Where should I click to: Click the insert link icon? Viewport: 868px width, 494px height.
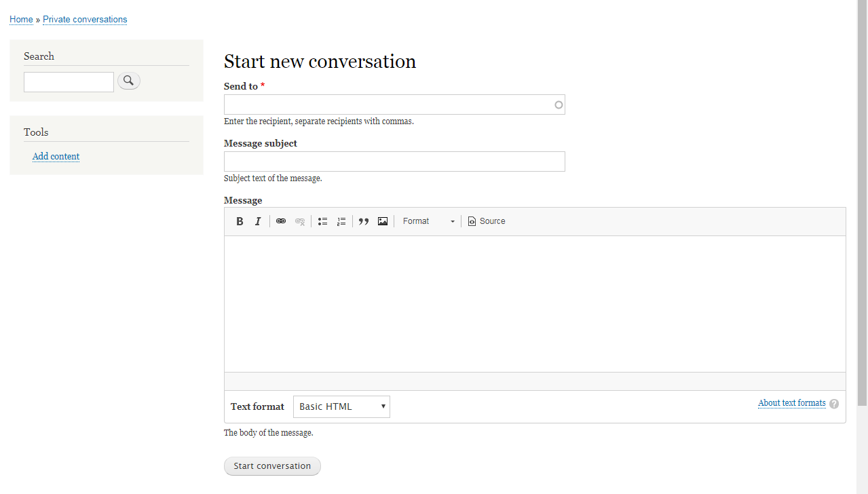281,221
